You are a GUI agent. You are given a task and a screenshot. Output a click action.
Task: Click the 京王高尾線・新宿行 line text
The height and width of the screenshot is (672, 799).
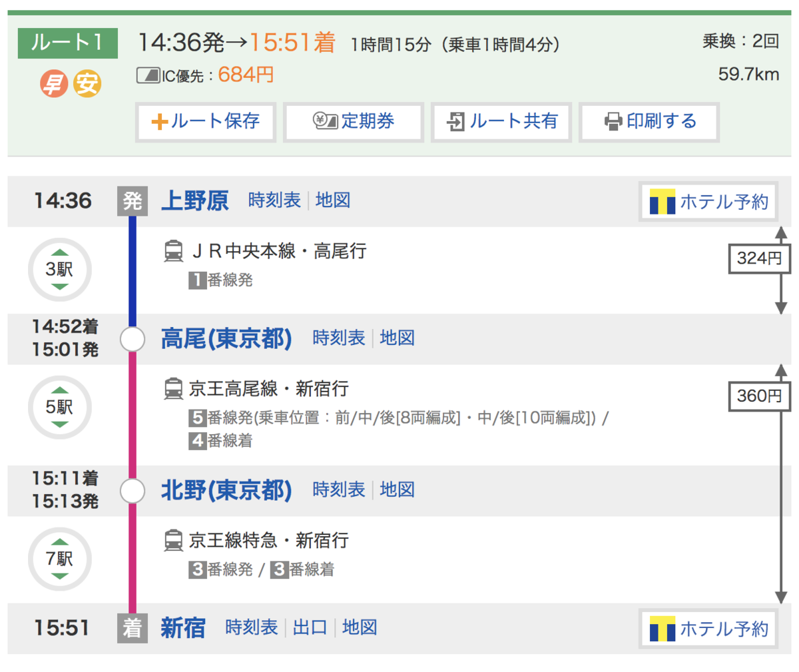[269, 389]
